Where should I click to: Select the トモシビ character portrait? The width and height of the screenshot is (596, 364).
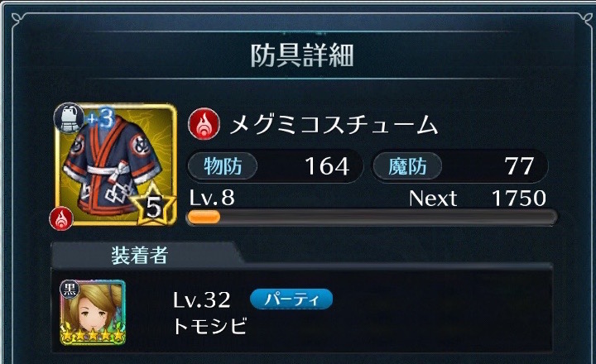(x=93, y=313)
